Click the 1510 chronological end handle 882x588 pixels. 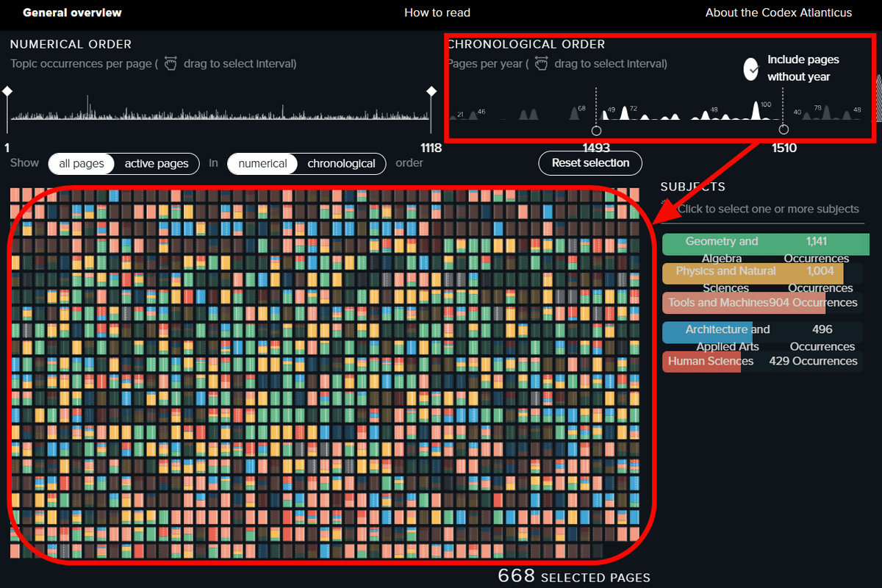tap(784, 130)
